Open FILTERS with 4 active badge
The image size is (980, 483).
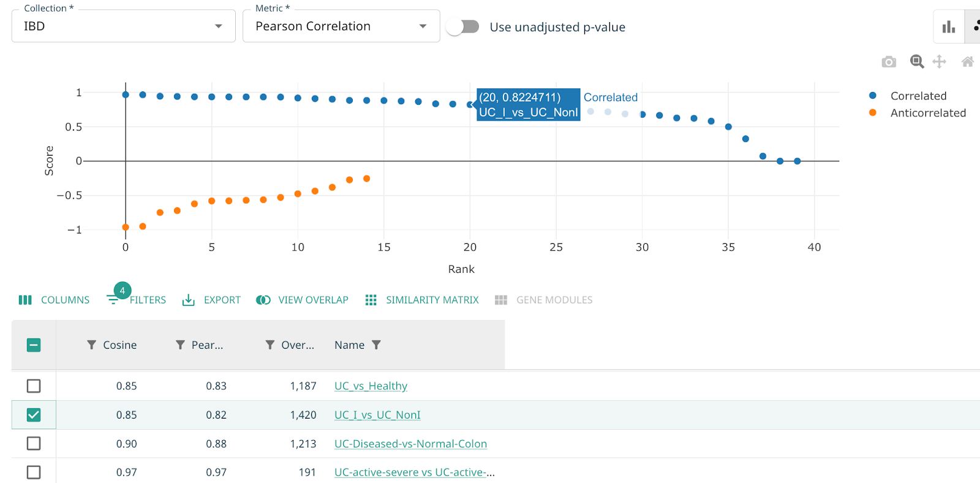136,299
